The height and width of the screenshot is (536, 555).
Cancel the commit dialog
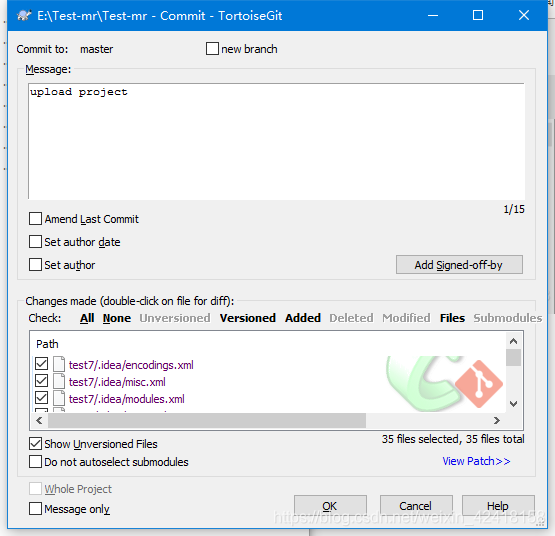pos(416,506)
